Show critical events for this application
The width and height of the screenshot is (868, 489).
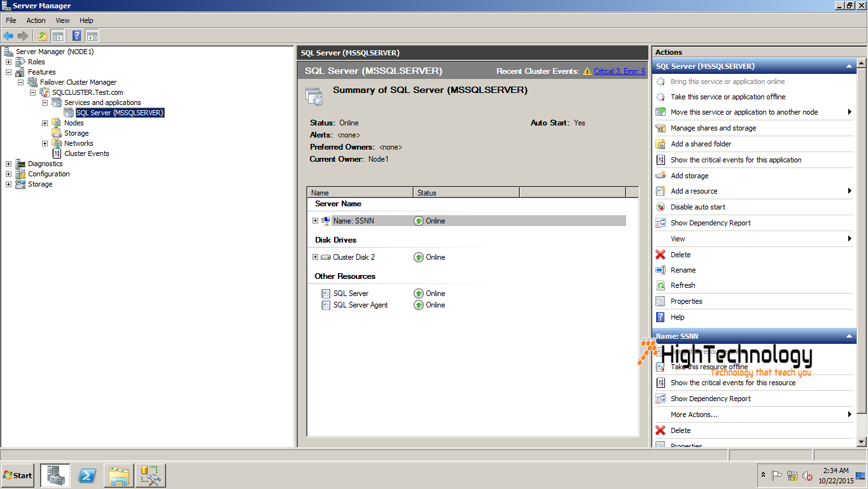point(736,160)
